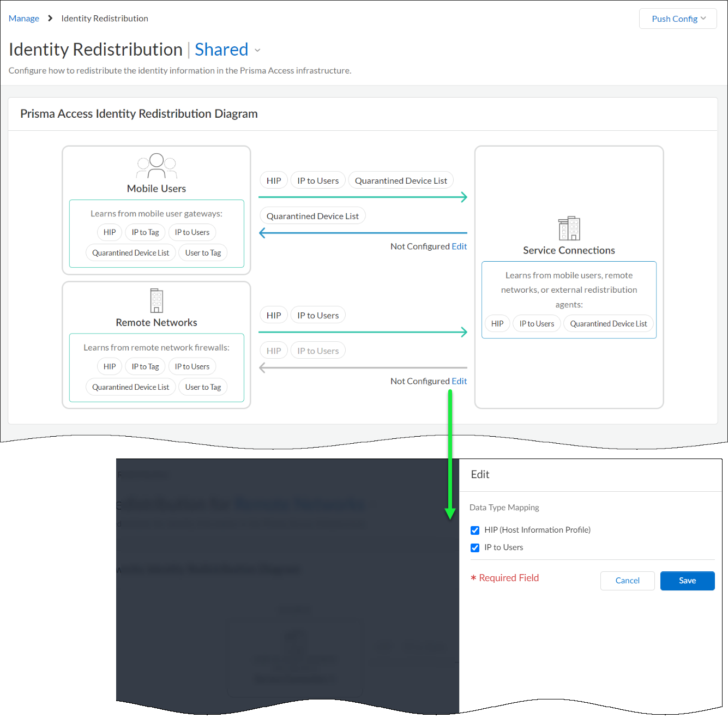The image size is (728, 724).
Task: Select the Identity Redistribution breadcrumb item
Action: [105, 19]
